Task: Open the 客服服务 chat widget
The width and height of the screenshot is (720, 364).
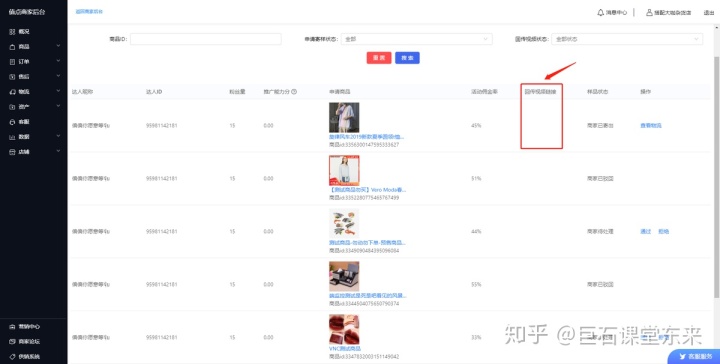Action: pyautogui.click(x=693, y=357)
